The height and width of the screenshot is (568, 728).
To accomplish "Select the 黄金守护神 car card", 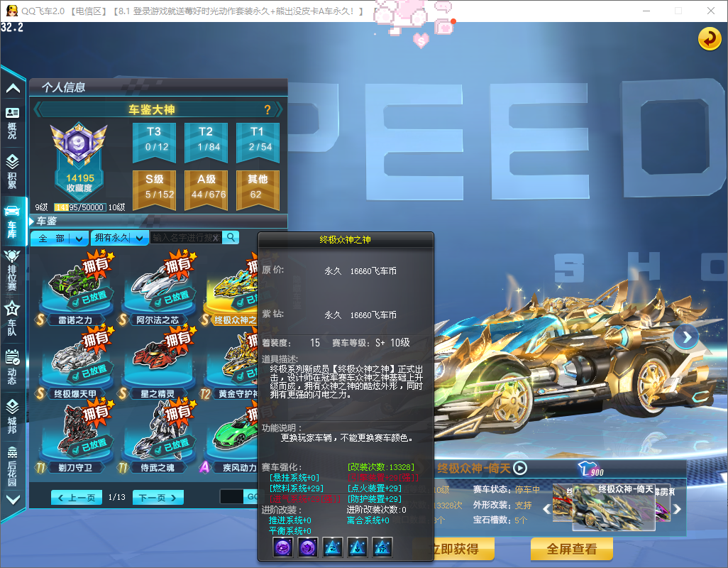I will coord(230,362).
